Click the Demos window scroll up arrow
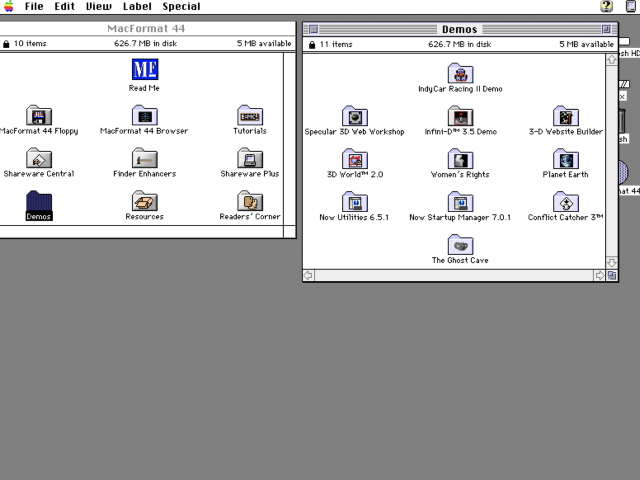Viewport: 640px width, 480px height. [x=611, y=60]
